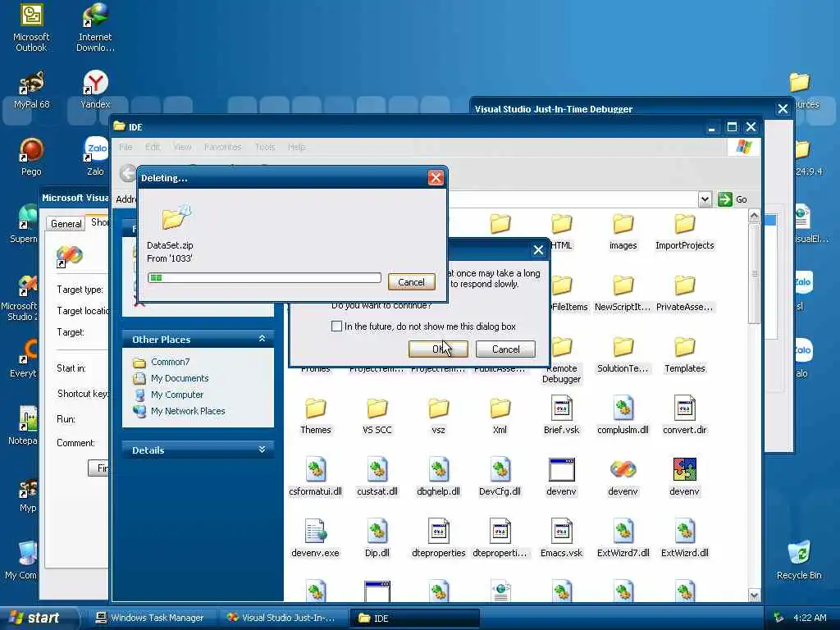
Task: Select the DevCfg.dll file
Action: pyautogui.click(x=500, y=477)
